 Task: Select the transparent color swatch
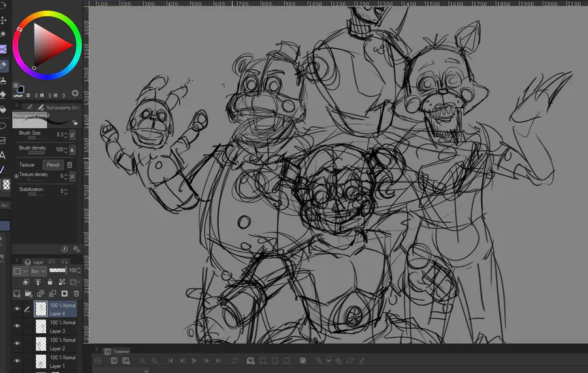7,184
